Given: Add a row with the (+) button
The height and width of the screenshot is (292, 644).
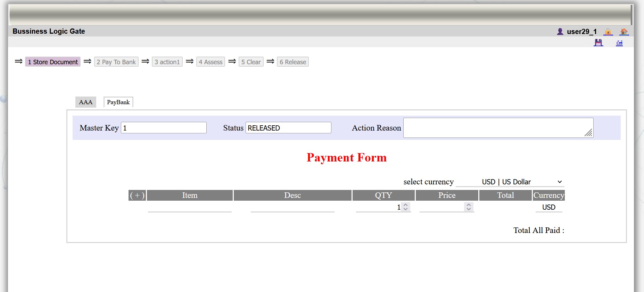Looking at the screenshot, I should pyautogui.click(x=137, y=195).
